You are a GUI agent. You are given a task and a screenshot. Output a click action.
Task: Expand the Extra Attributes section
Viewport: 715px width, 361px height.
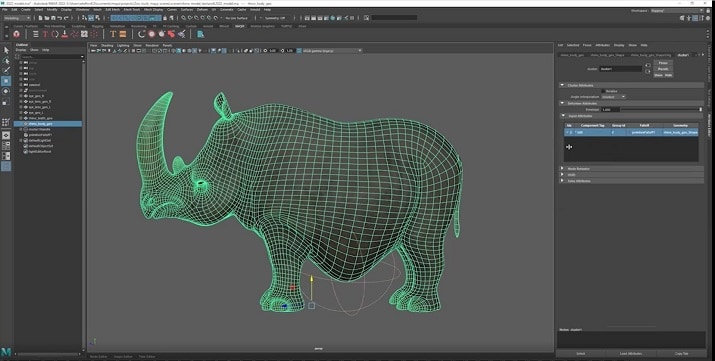(563, 181)
